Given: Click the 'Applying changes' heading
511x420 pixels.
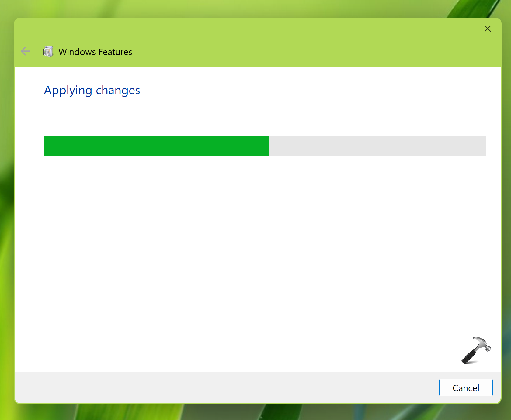Looking at the screenshot, I should point(92,91).
